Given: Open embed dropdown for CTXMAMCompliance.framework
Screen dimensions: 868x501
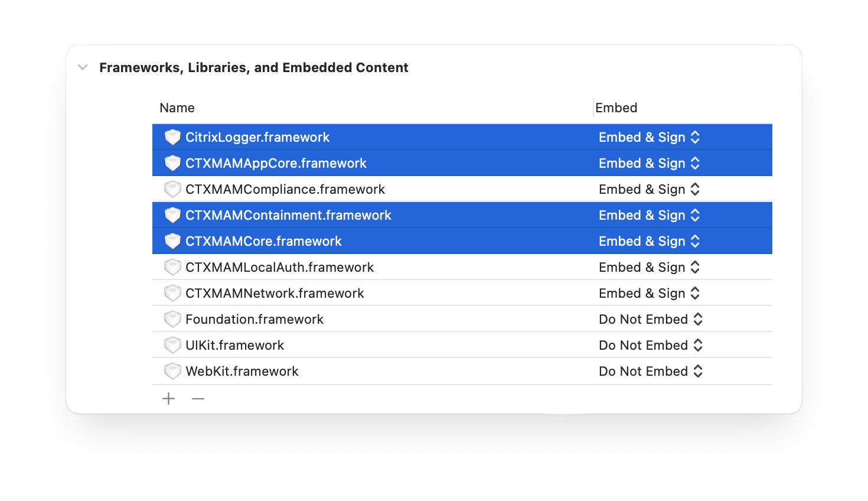Looking at the screenshot, I should (649, 189).
